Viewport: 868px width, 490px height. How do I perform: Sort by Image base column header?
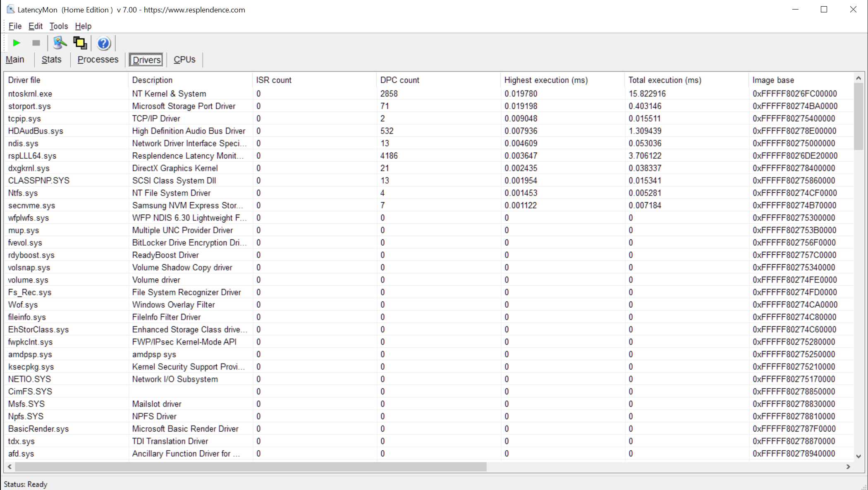pyautogui.click(x=801, y=80)
